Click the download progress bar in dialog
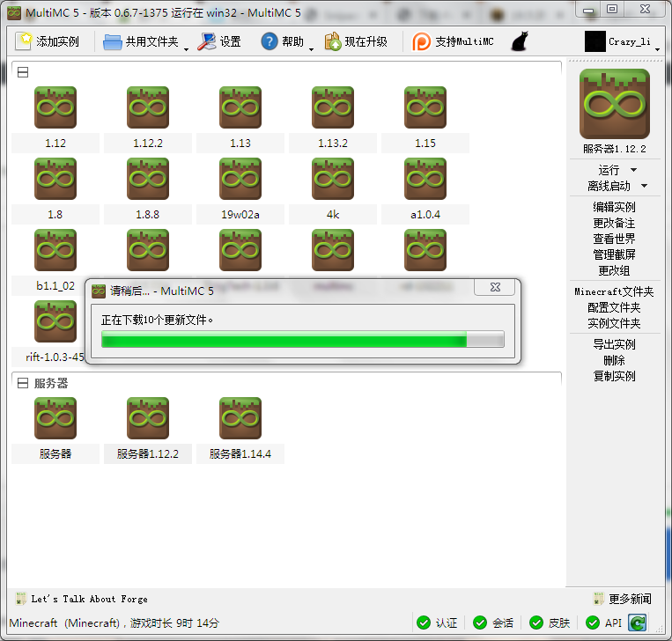This screenshot has height=641, width=672. pyautogui.click(x=303, y=338)
